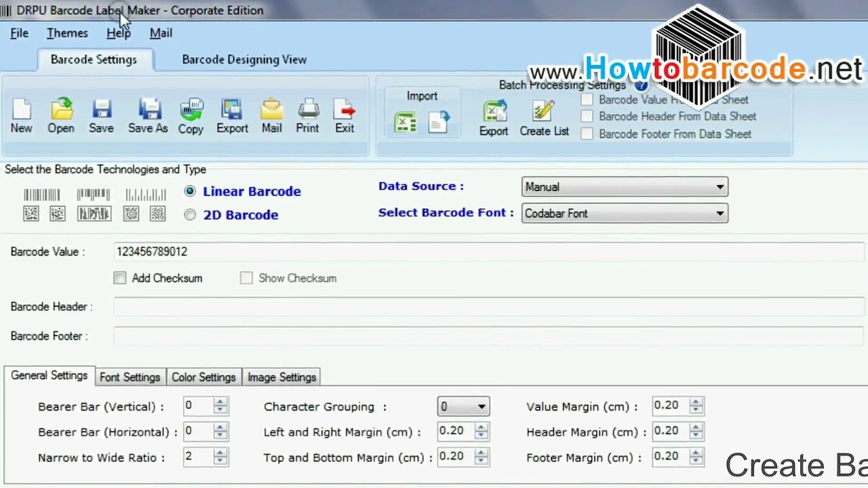868x488 pixels.
Task: Click the Print icon
Action: 308,110
